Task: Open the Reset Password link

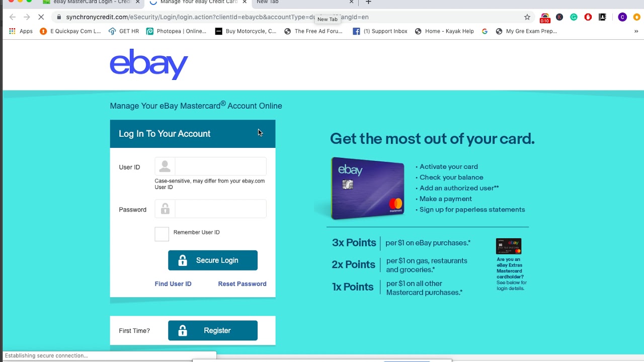Action: 242,284
